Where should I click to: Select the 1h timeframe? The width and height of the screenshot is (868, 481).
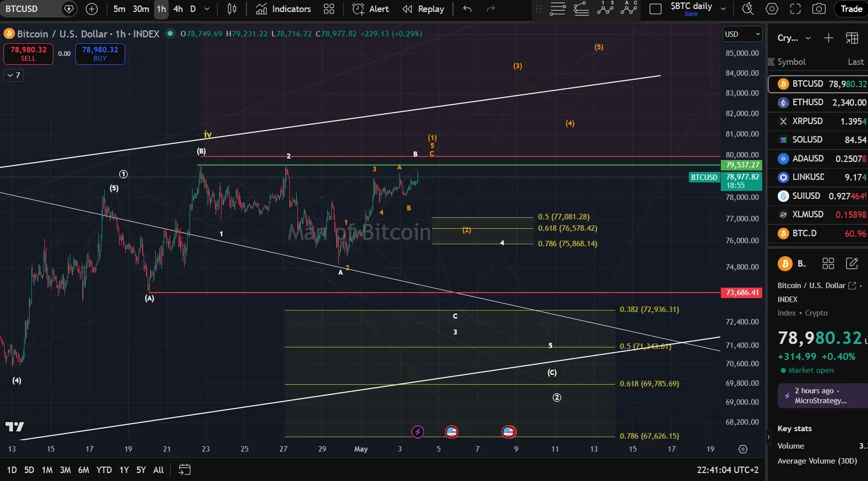coord(161,9)
